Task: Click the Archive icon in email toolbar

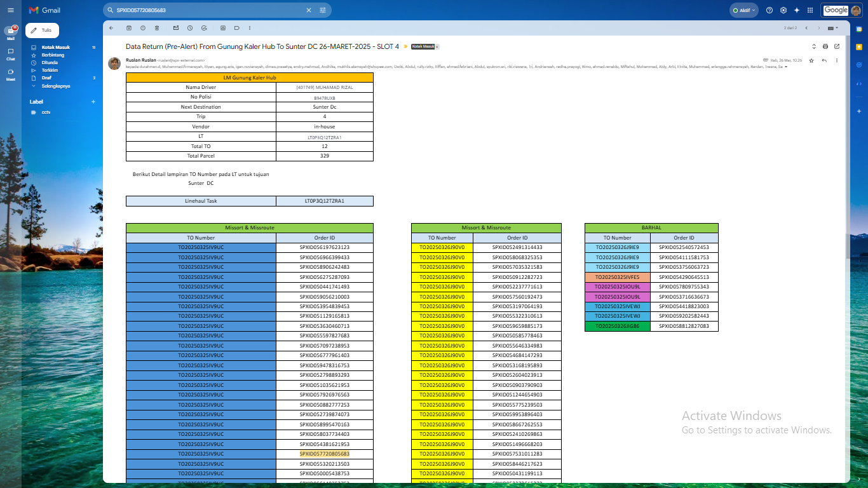Action: point(129,28)
